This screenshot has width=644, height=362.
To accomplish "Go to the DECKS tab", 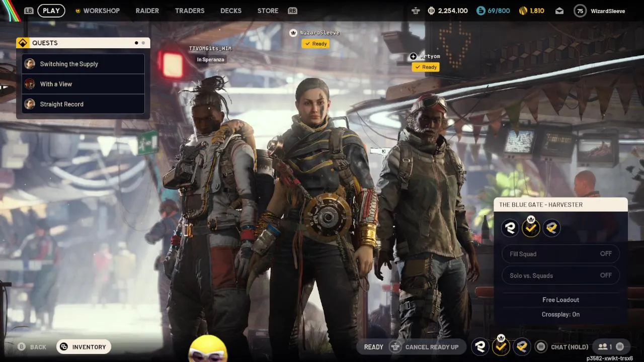I will 231,11.
